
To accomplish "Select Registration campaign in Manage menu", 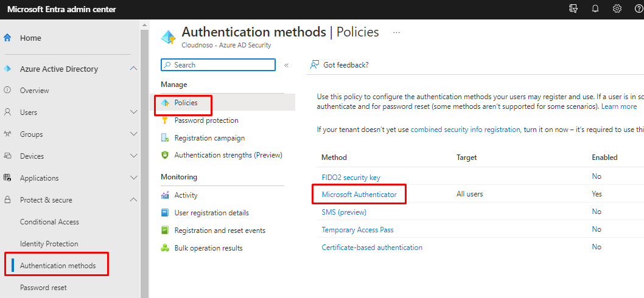I will point(209,138).
